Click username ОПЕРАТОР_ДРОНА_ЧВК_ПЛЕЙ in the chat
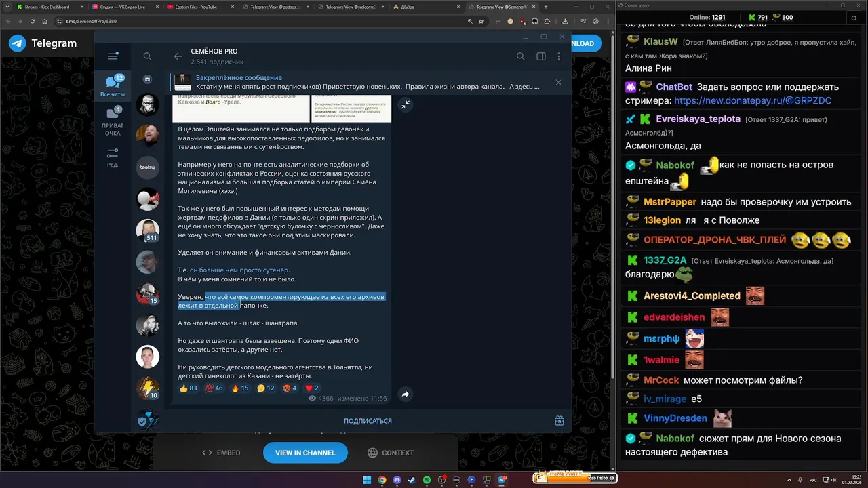 (714, 240)
